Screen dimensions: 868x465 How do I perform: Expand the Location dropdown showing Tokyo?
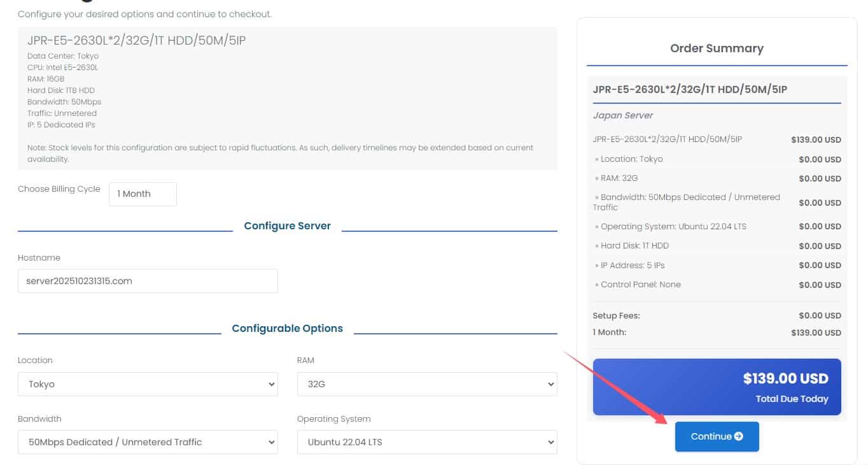pos(148,384)
